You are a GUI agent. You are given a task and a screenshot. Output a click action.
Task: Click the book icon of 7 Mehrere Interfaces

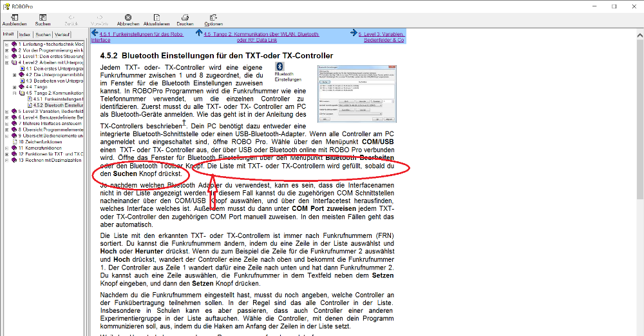point(14,123)
